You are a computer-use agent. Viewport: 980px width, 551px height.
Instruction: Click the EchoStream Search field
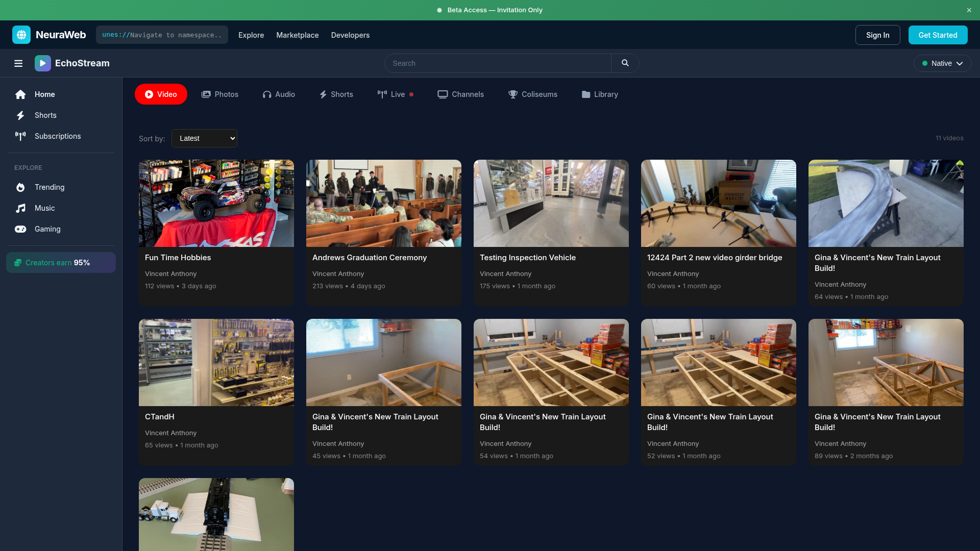(498, 63)
